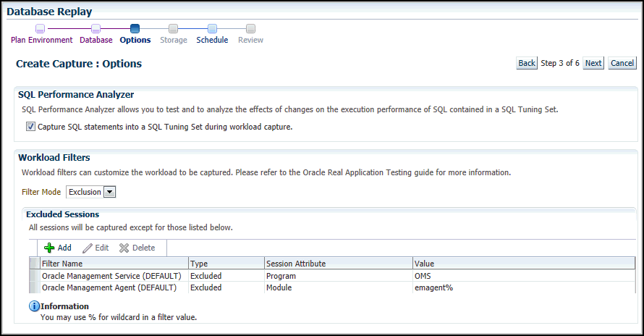This screenshot has height=336, width=644.
Task: Select Oracle Management Agent row handle
Action: [34, 287]
